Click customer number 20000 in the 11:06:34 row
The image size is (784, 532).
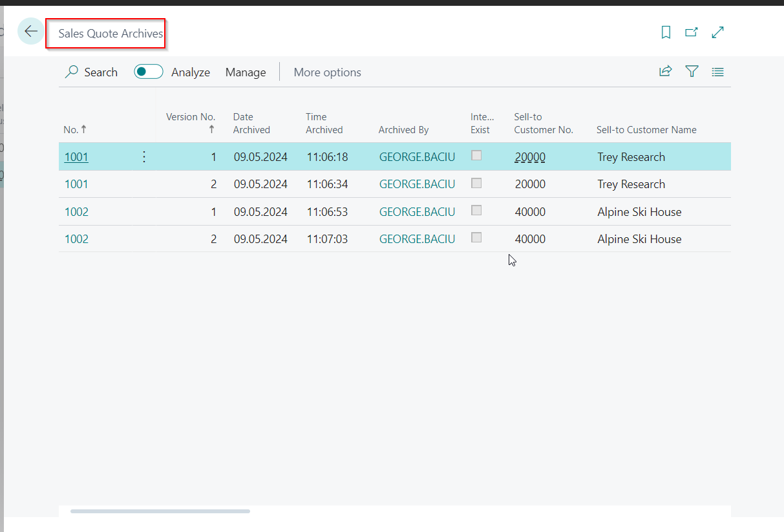pyautogui.click(x=530, y=184)
